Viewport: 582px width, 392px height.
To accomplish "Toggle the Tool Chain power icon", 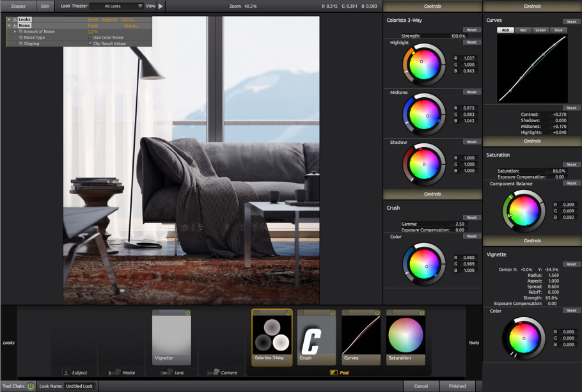I will click(x=31, y=386).
